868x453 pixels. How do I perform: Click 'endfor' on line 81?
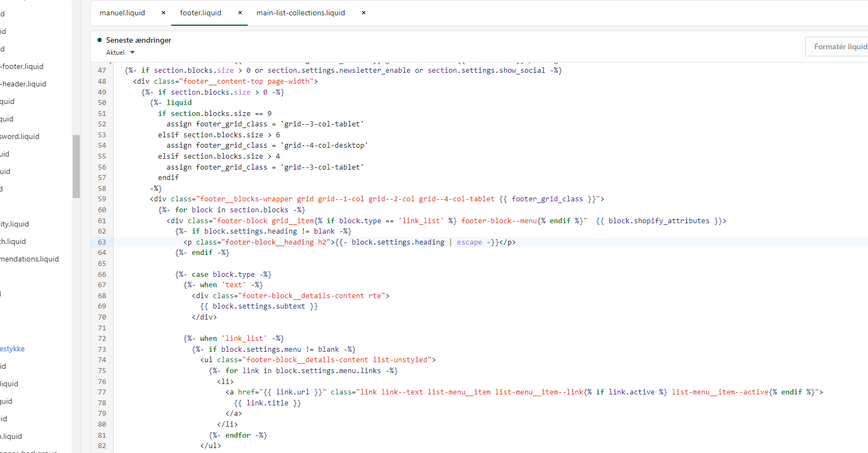[x=238, y=435]
